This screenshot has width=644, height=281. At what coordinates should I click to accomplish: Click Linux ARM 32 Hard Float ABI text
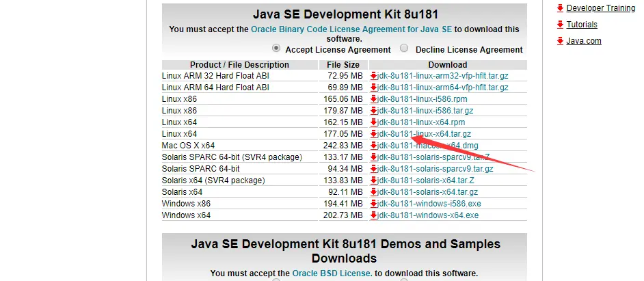point(215,76)
